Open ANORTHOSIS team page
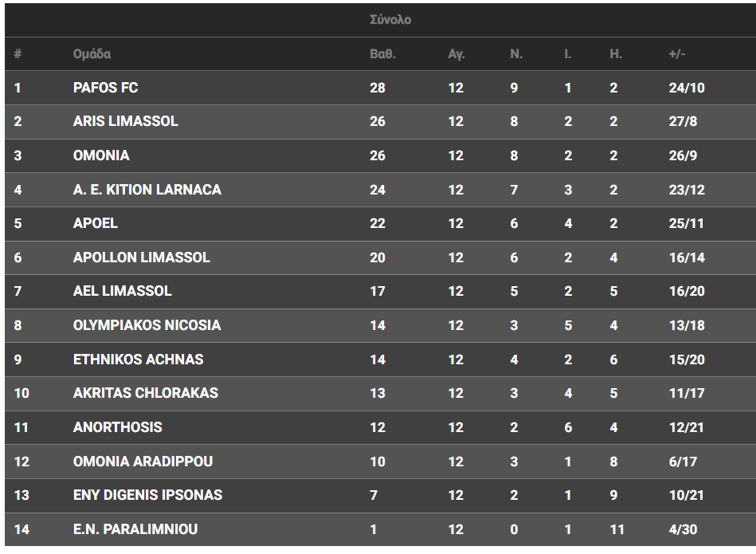The image size is (756, 554). click(x=117, y=427)
